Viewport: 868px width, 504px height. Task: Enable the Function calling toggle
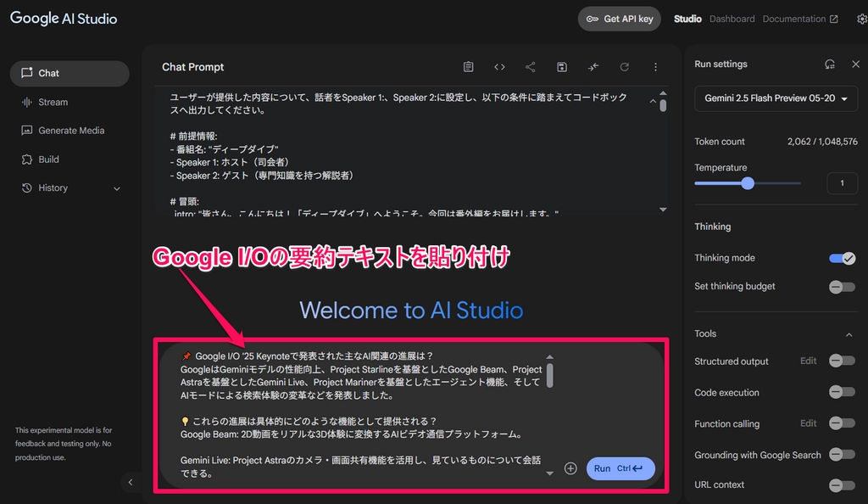pos(842,423)
